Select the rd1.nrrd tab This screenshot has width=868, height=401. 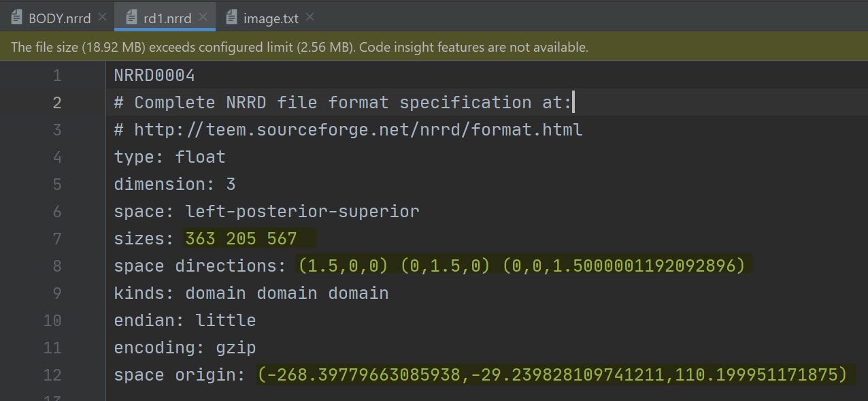167,18
